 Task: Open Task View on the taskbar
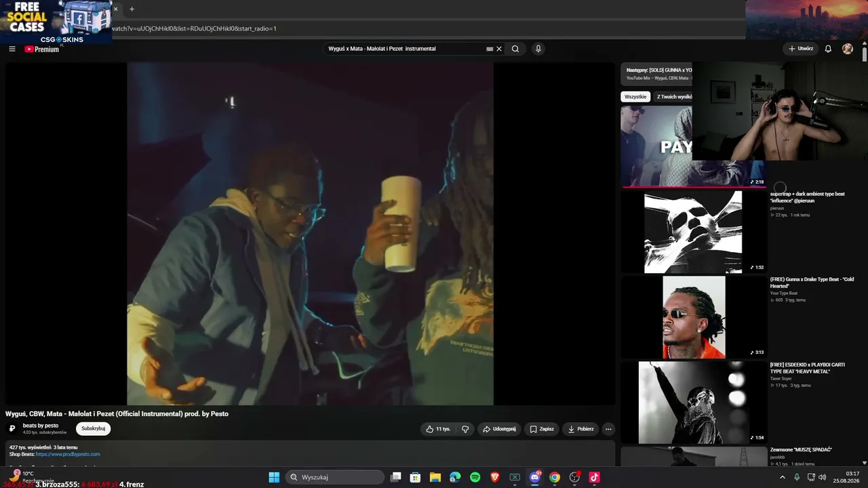point(396,477)
